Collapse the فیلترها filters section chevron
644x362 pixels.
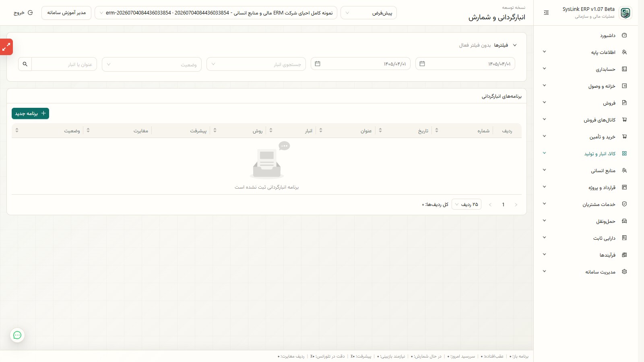(x=515, y=45)
